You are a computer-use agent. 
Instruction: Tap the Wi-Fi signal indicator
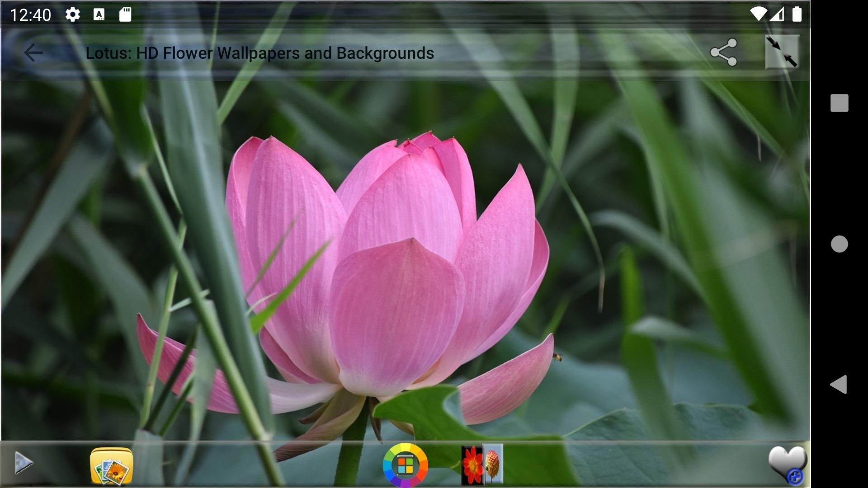[757, 14]
